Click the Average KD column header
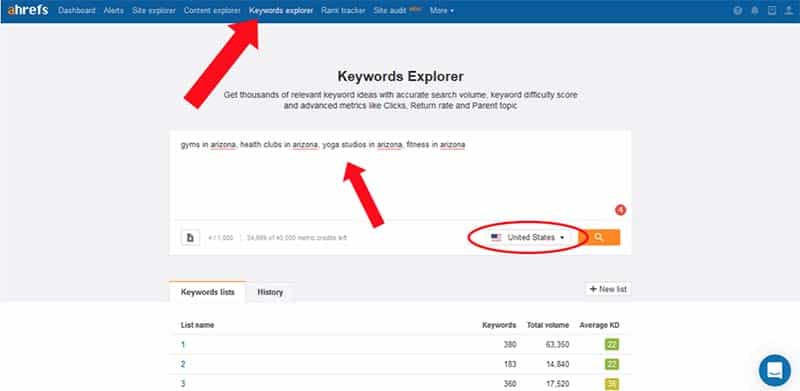 pos(599,325)
